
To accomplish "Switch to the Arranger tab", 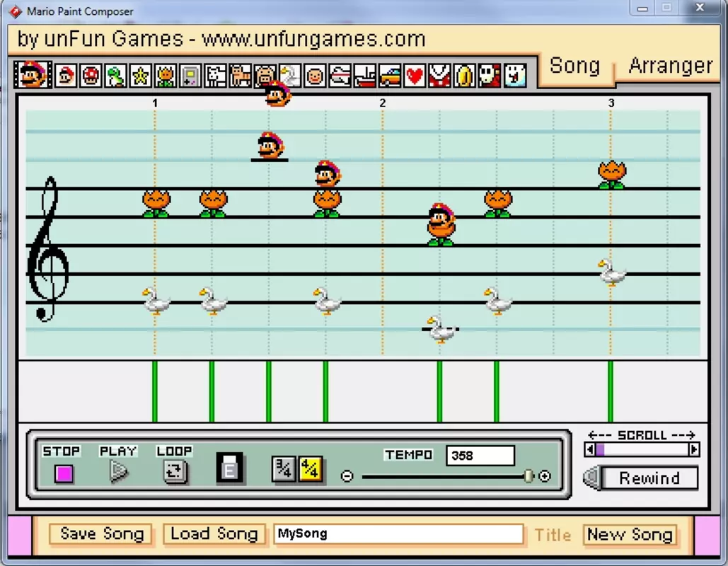I will point(671,66).
